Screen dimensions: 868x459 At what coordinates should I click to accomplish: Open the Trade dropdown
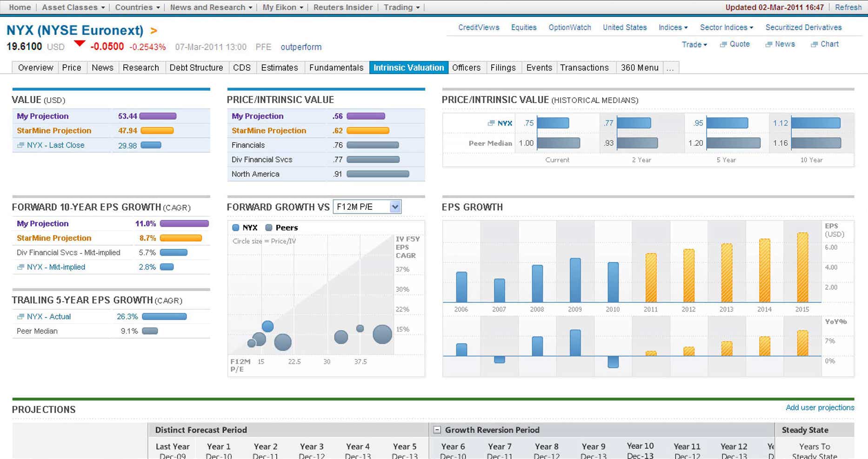pyautogui.click(x=694, y=44)
